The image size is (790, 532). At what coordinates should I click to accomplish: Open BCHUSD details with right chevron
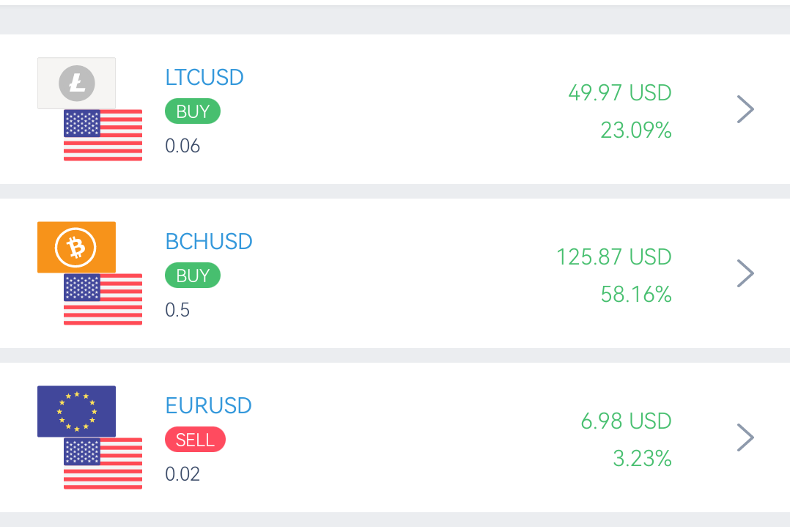pyautogui.click(x=745, y=273)
